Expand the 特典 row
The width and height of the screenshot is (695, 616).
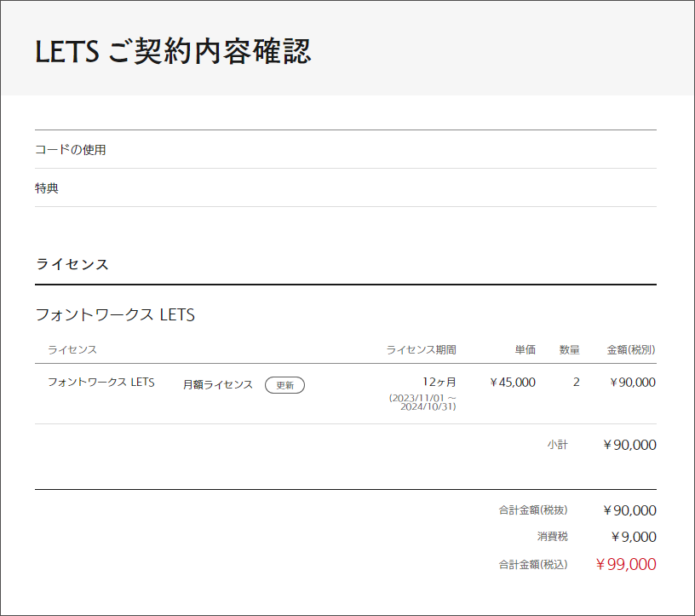pyautogui.click(x=47, y=188)
